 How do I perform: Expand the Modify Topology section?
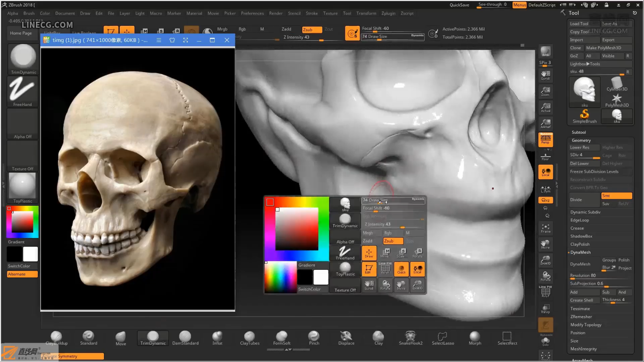click(586, 325)
